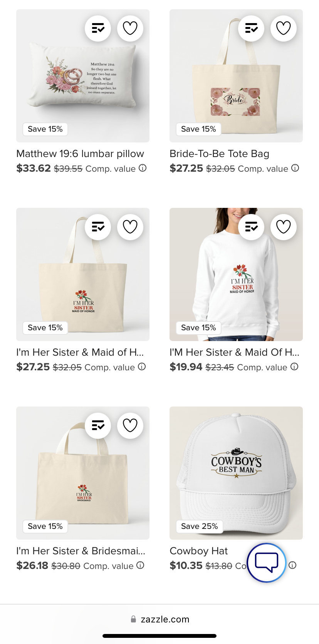Screen dimensions: 319x644
Task: Show comp. value info for Bride-To-Be tote
Action: [295, 168]
